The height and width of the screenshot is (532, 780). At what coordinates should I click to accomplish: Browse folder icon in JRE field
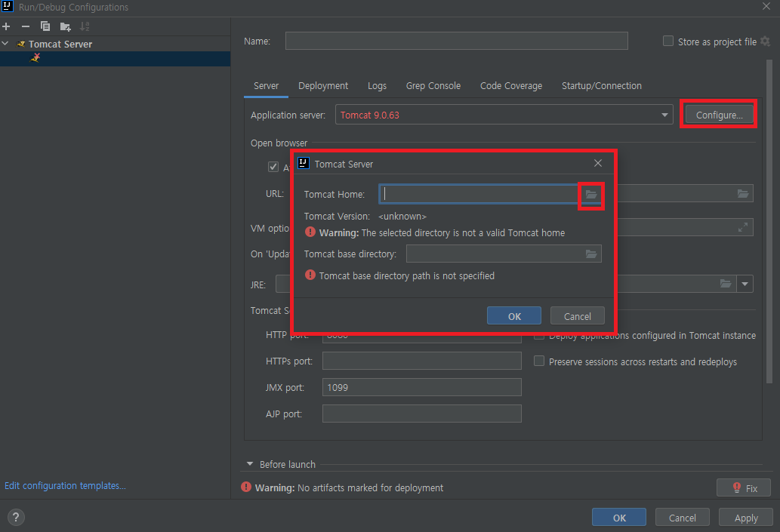pyautogui.click(x=726, y=284)
